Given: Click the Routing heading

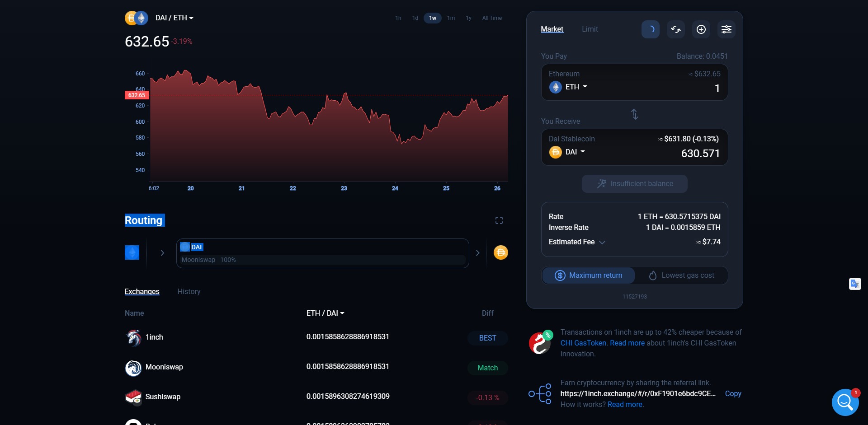Looking at the screenshot, I should [x=144, y=220].
